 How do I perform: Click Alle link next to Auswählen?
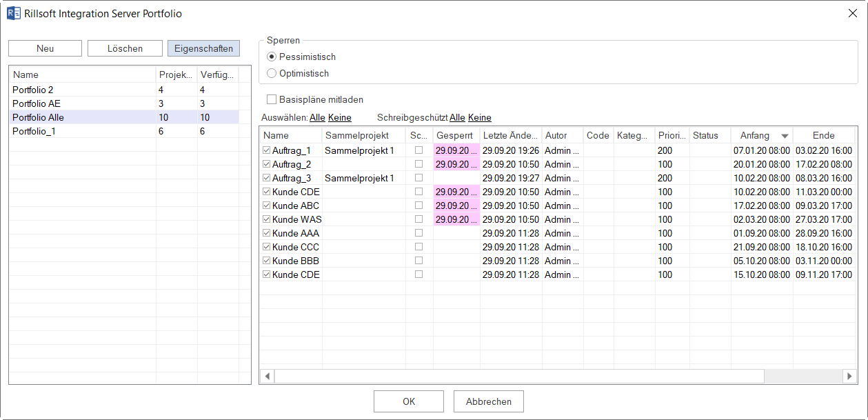317,117
